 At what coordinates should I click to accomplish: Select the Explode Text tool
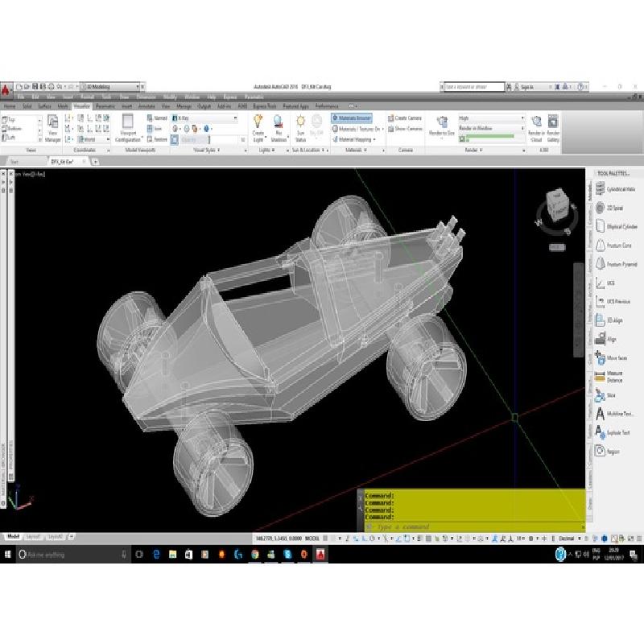point(613,432)
